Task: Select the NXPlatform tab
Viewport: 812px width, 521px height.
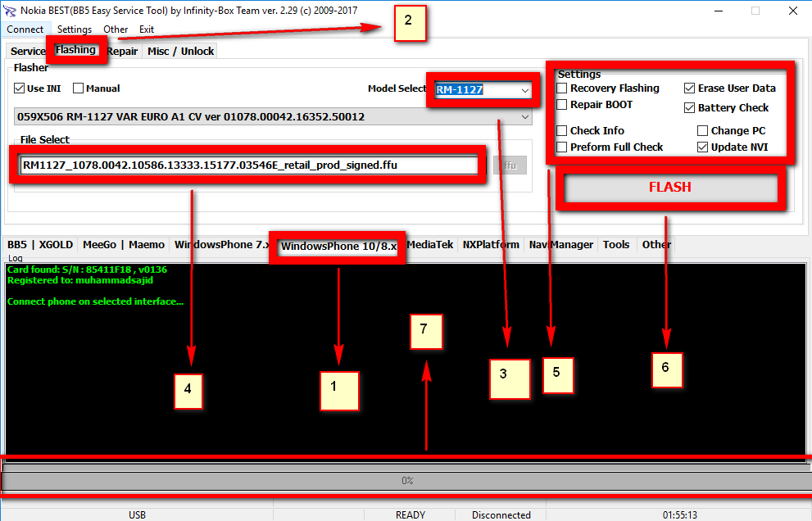Action: tap(491, 244)
